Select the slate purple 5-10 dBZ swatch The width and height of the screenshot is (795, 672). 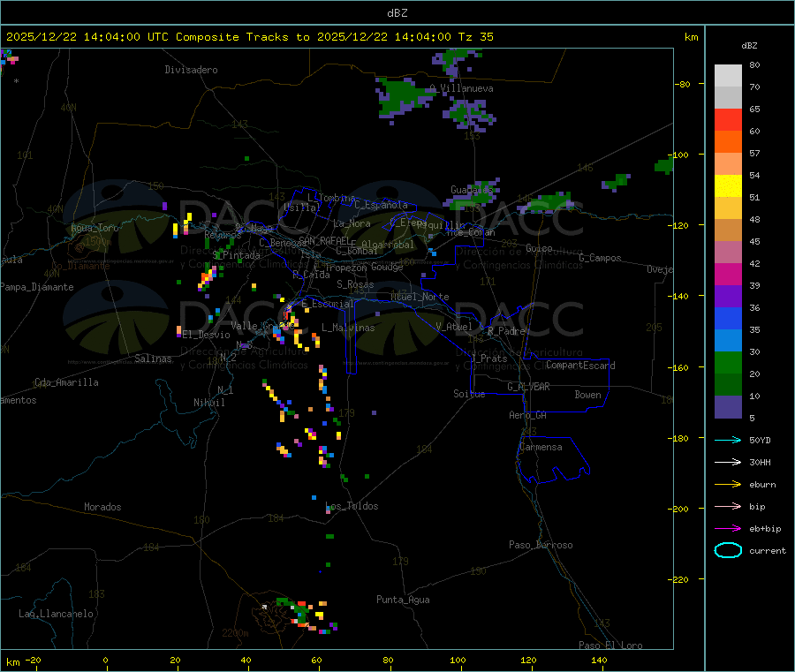[x=728, y=407]
